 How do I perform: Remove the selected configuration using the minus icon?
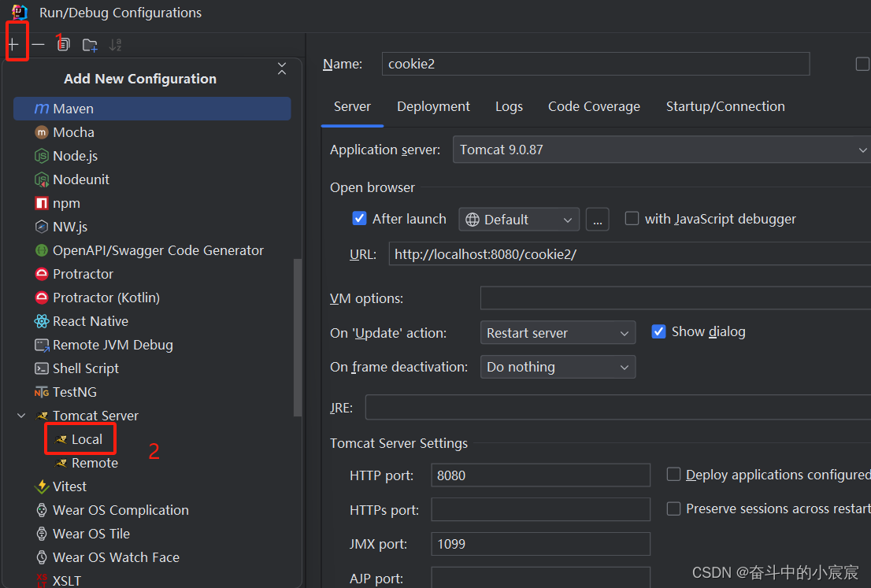pyautogui.click(x=39, y=44)
